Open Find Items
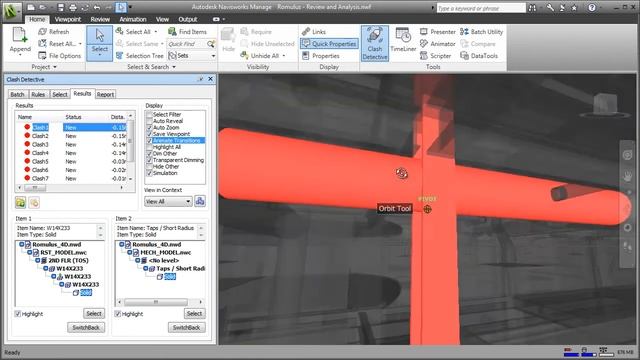Screen dimensions: 640x360 point(187,31)
